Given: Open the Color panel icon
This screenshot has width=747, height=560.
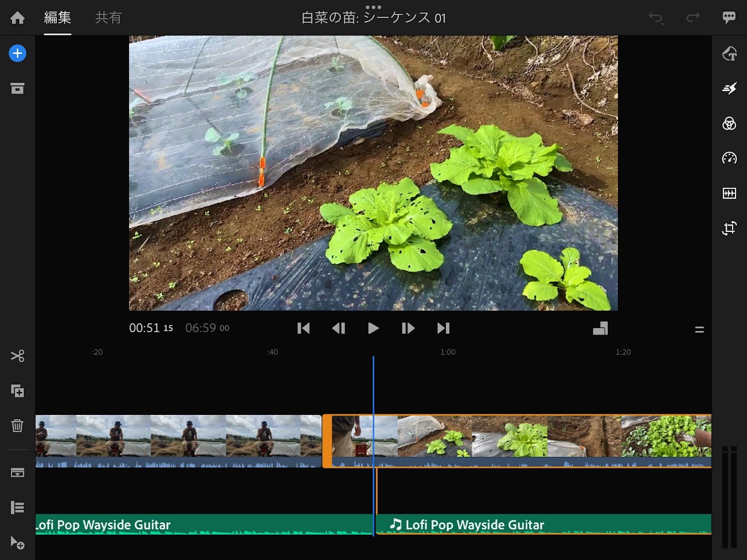Looking at the screenshot, I should [x=729, y=124].
